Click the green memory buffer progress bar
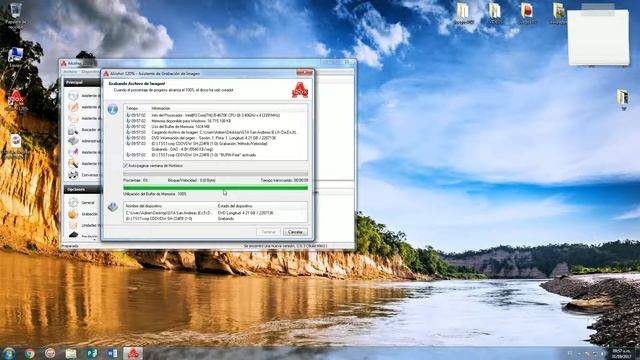The height and width of the screenshot is (360, 640). (216, 188)
